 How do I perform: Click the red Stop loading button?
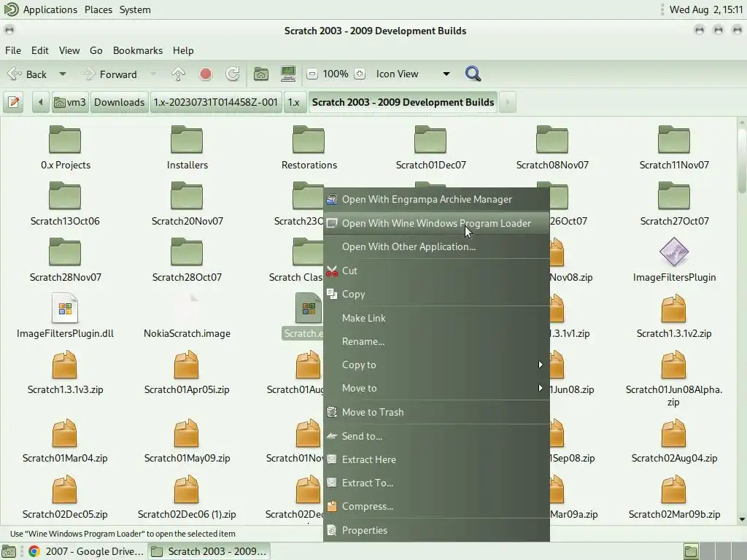206,74
